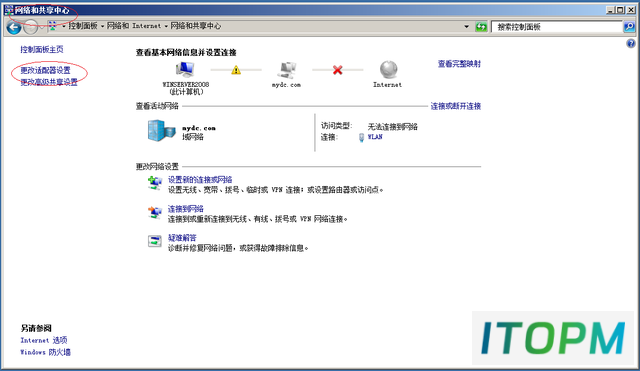Click the blue back arrow button
Image resolution: width=640 pixels, height=371 pixels.
14,27
